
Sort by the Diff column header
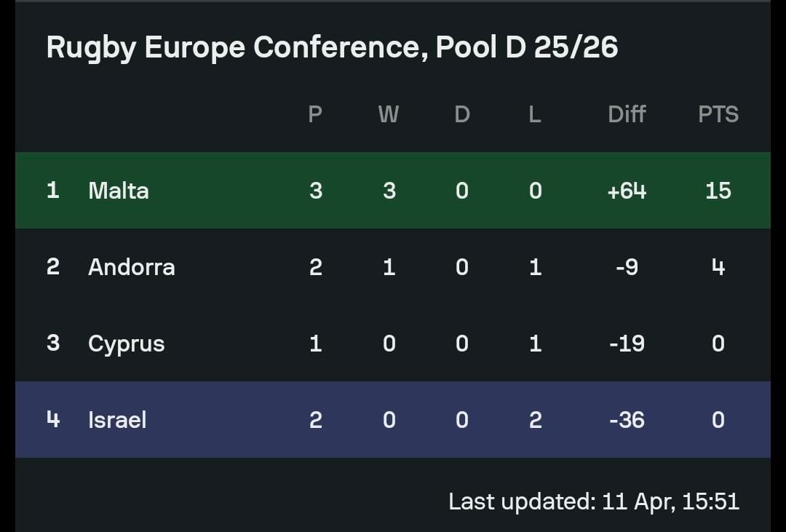tap(627, 114)
